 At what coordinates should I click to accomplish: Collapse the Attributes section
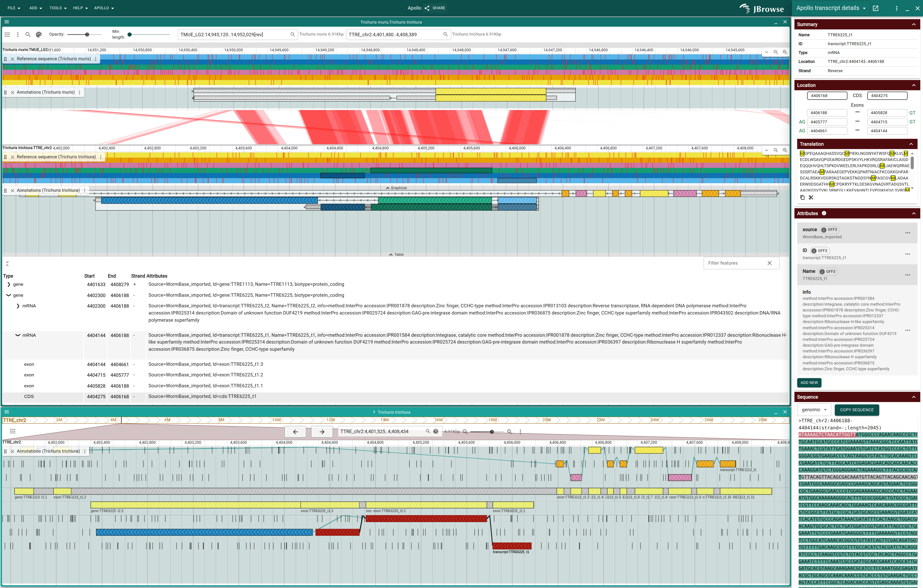click(x=914, y=213)
